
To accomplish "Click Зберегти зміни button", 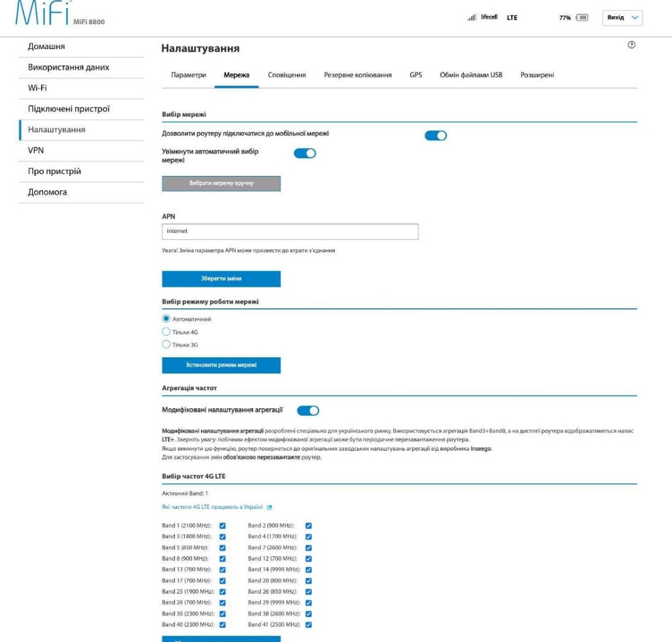I will [221, 279].
